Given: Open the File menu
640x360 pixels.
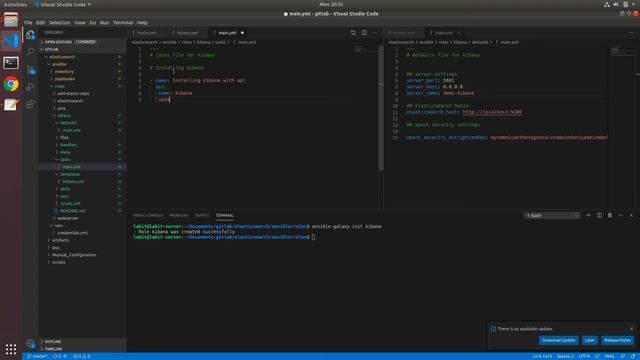Looking at the screenshot, I should pyautogui.click(x=28, y=22).
